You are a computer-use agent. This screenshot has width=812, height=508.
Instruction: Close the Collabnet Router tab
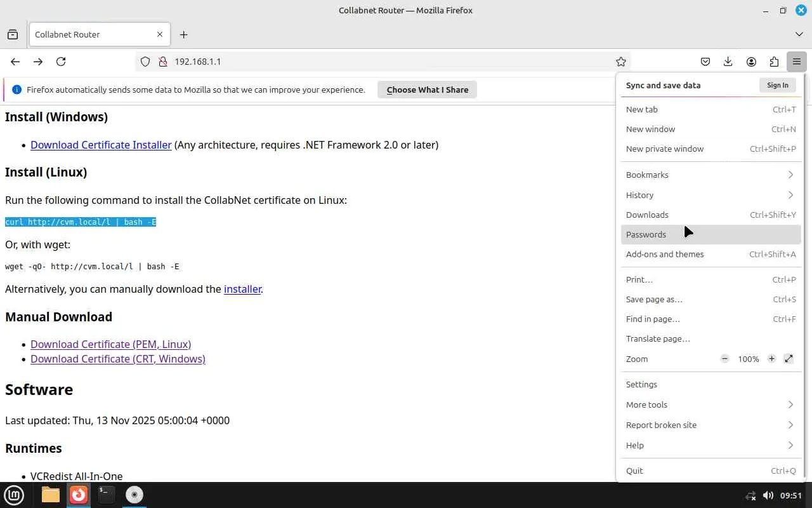(160, 34)
